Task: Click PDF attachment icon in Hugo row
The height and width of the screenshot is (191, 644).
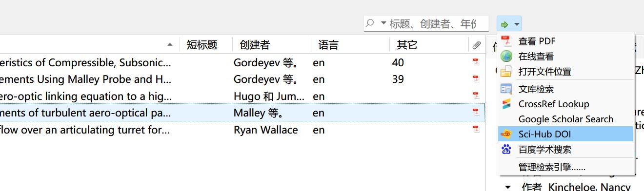Action: tap(476, 95)
